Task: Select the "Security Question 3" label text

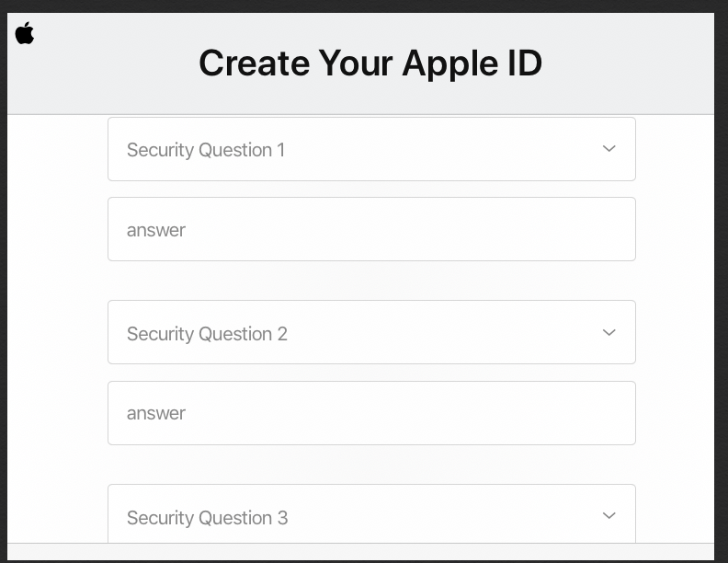Action: click(207, 518)
